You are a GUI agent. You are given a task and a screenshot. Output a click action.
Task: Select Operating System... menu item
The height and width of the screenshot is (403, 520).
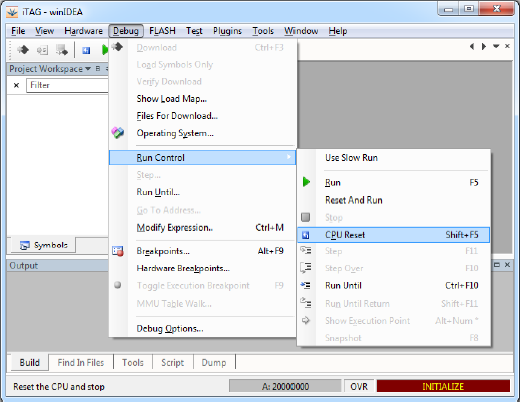pyautogui.click(x=202, y=133)
